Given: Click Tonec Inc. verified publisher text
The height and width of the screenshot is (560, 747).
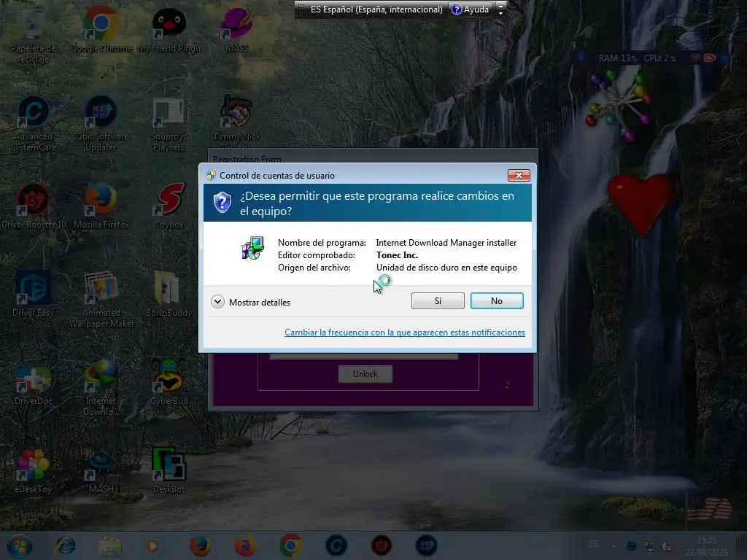Looking at the screenshot, I should pyautogui.click(x=397, y=255).
